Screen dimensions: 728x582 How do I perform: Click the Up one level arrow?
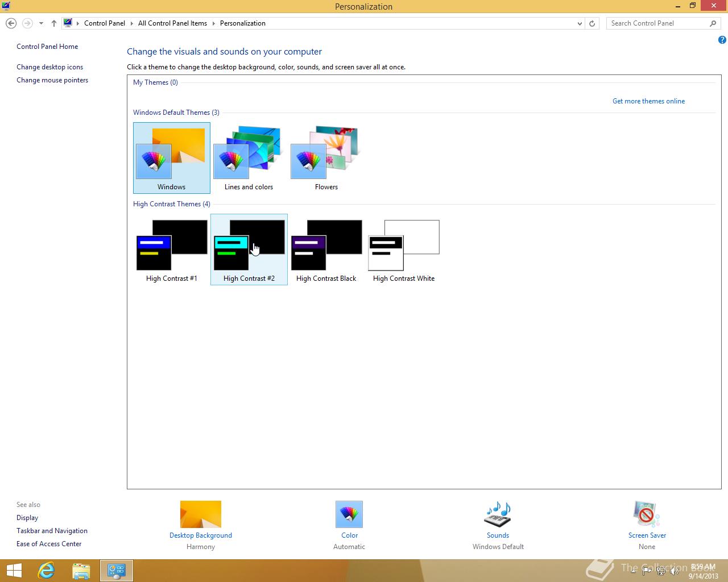point(53,23)
